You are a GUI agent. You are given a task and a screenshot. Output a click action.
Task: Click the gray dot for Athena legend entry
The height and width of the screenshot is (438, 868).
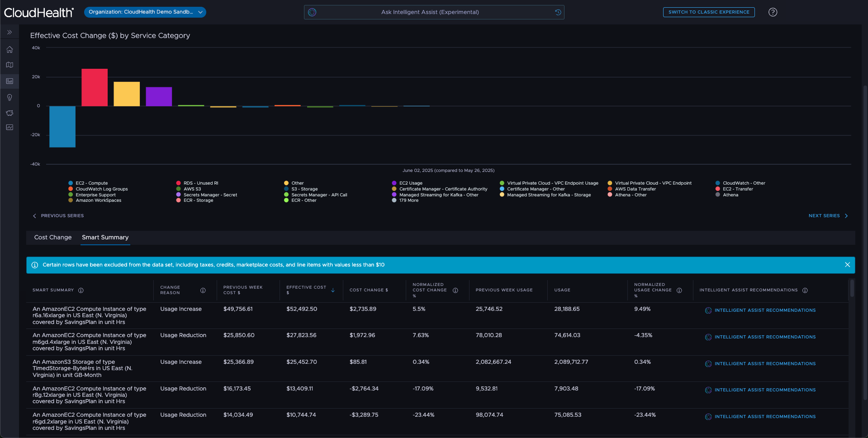[x=718, y=195]
